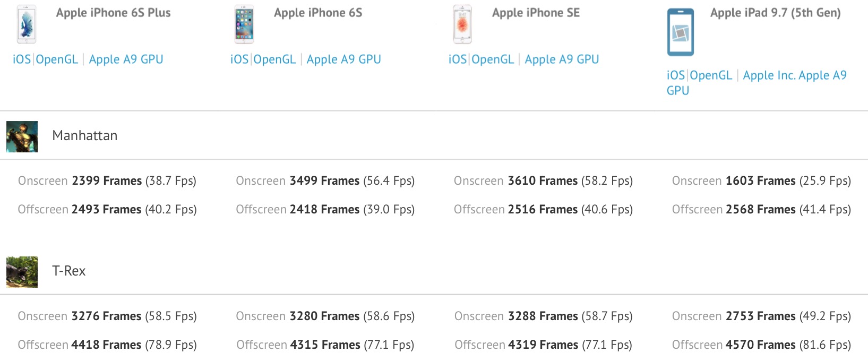The width and height of the screenshot is (868, 361).
Task: Click the iPhone 6S device image
Action: [244, 24]
